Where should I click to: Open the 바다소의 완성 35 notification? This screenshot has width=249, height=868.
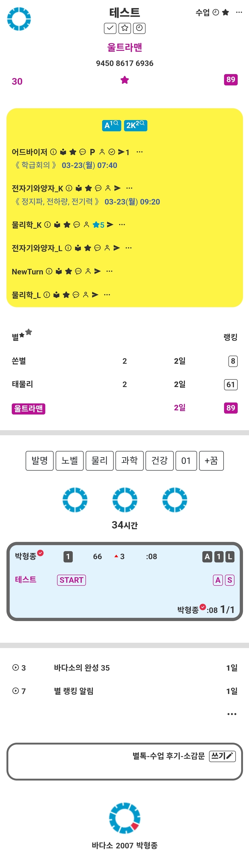pyautogui.click(x=82, y=668)
